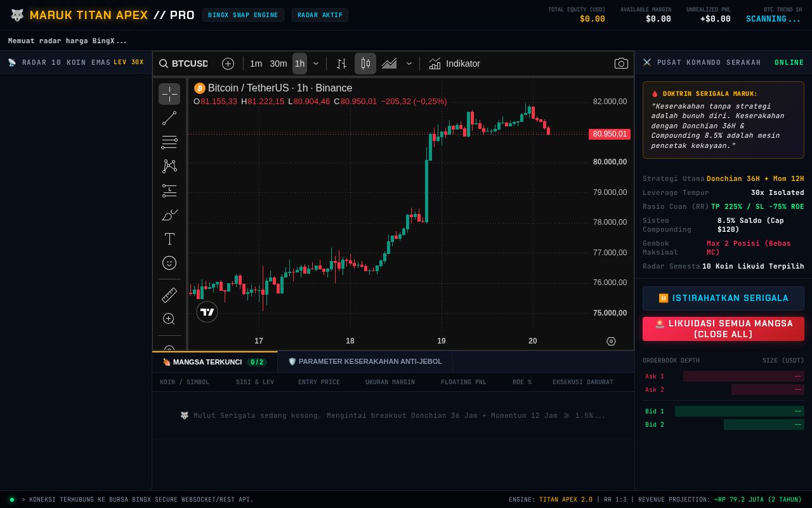
Task: Click the Ask 1 orderbook depth bar
Action: (743, 377)
